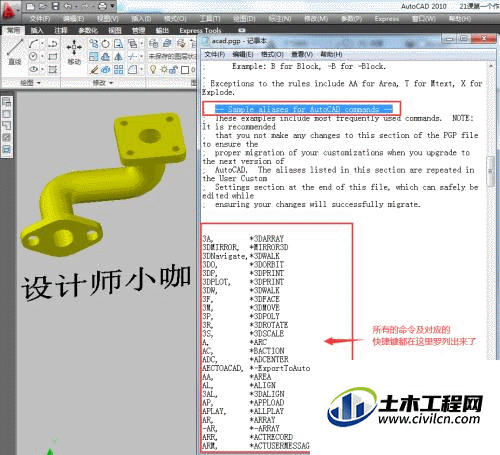This screenshot has height=455, width=500.
Task: Select the Rectangle tool in Draw panel
Action: tap(53, 57)
